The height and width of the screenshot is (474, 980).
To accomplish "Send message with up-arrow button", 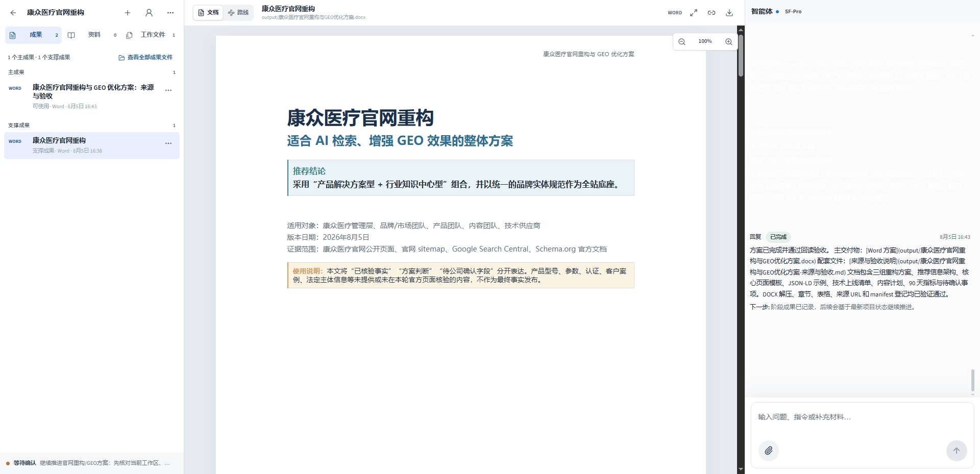I will tap(957, 451).
